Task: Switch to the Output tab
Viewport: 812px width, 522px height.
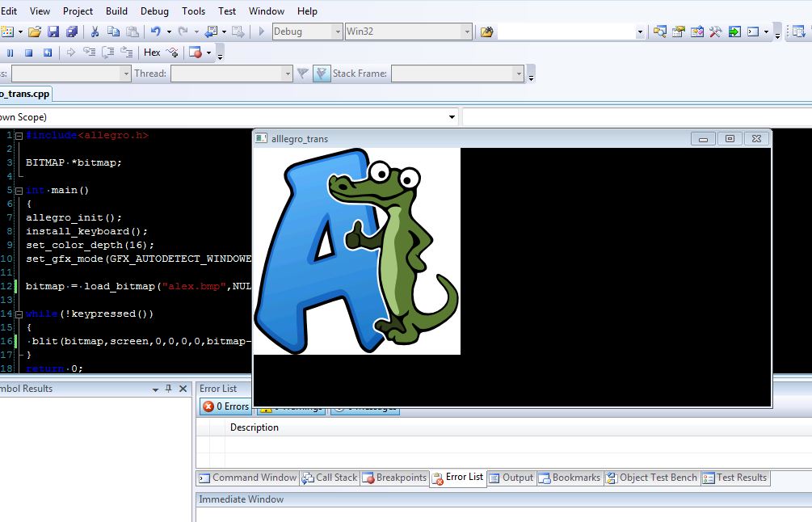Action: coord(511,478)
